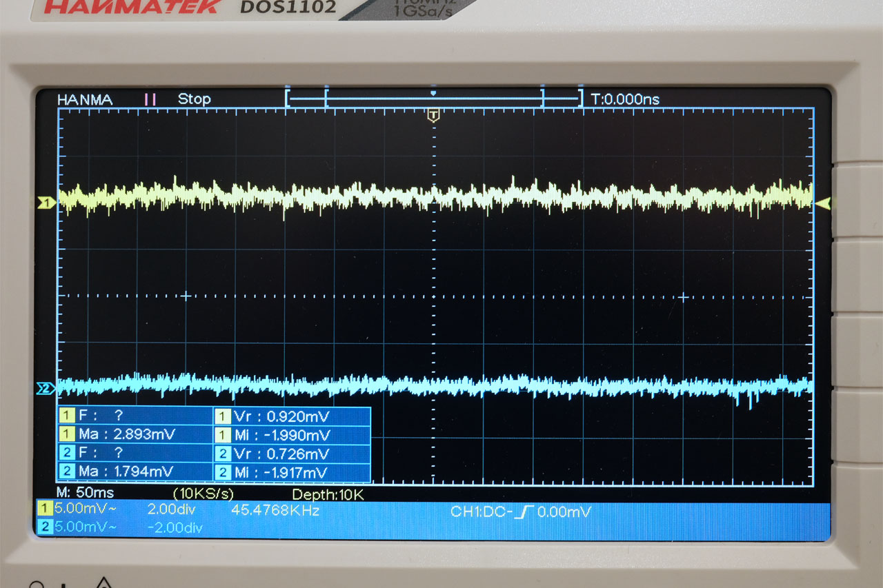This screenshot has height=588, width=883.
Task: Click the HANMA label on the screen
Action: coord(85,99)
